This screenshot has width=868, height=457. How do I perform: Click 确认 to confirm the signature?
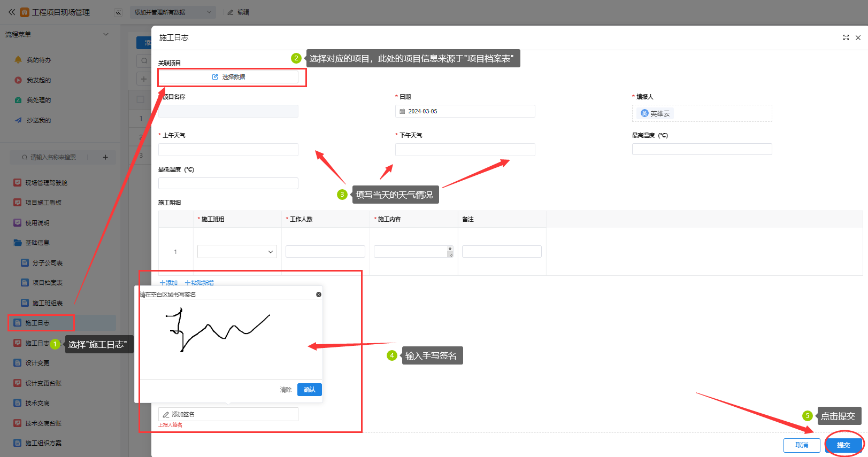tap(309, 390)
